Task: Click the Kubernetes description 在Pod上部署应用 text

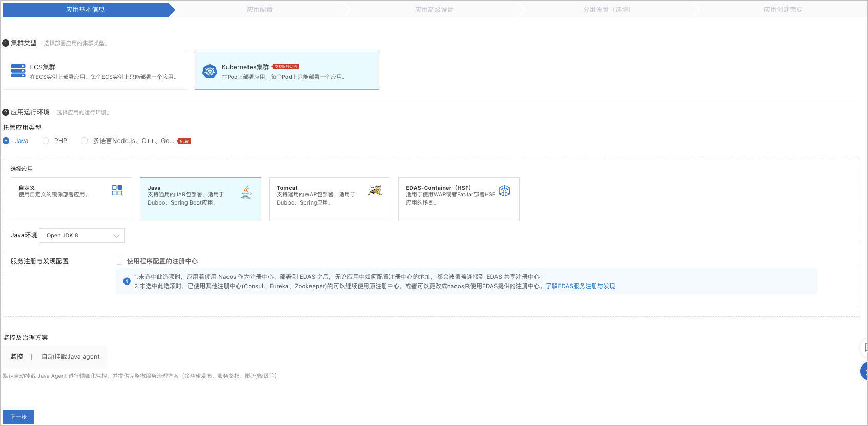Action: click(x=284, y=77)
